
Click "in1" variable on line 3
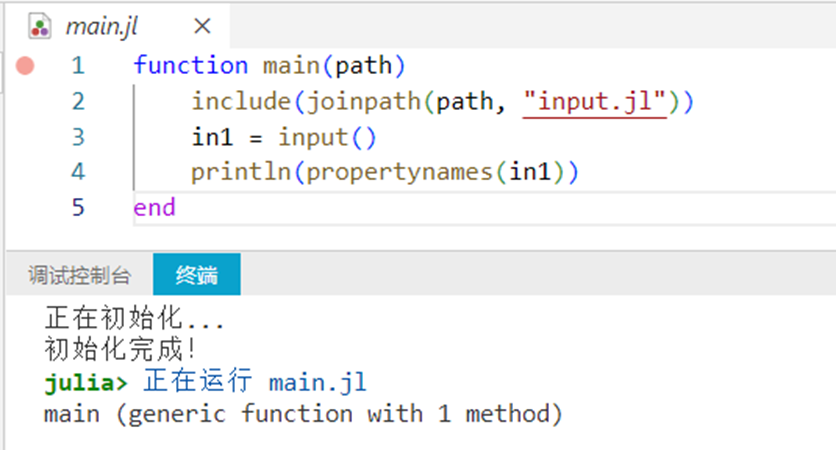212,137
